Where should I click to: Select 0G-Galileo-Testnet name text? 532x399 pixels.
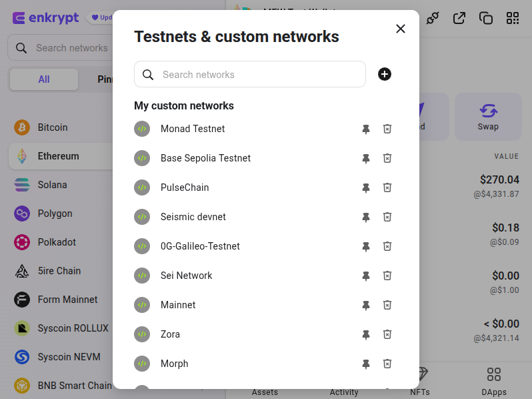pyautogui.click(x=200, y=246)
